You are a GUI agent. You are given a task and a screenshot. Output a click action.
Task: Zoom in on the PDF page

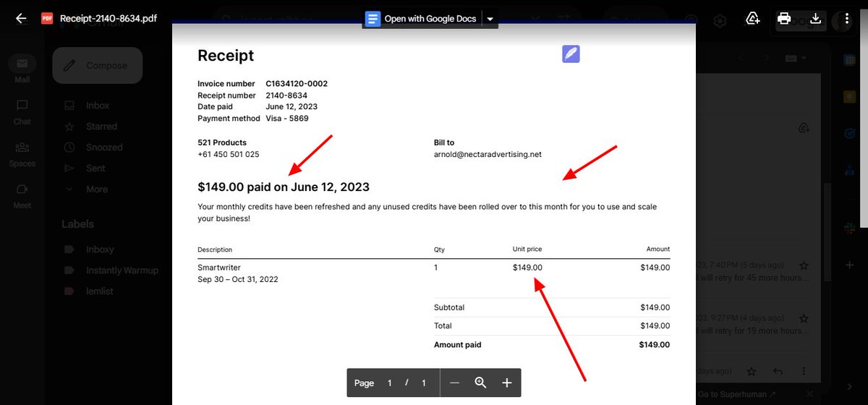click(x=506, y=383)
